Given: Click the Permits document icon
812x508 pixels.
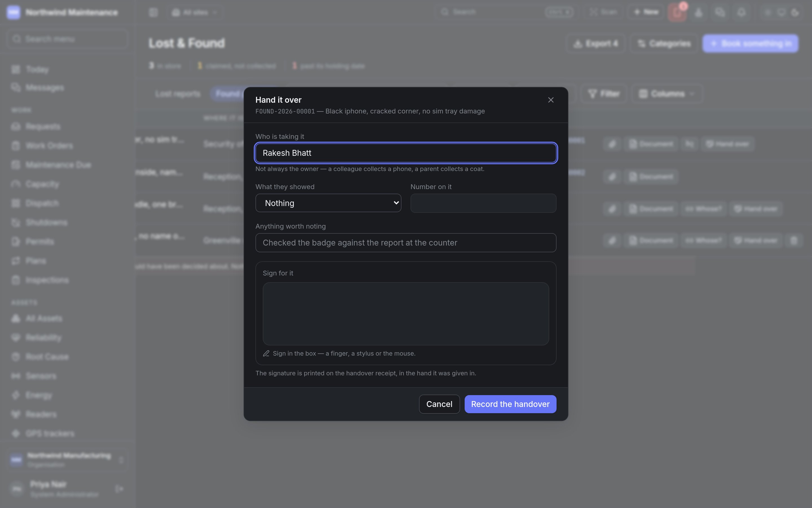Looking at the screenshot, I should tap(16, 242).
